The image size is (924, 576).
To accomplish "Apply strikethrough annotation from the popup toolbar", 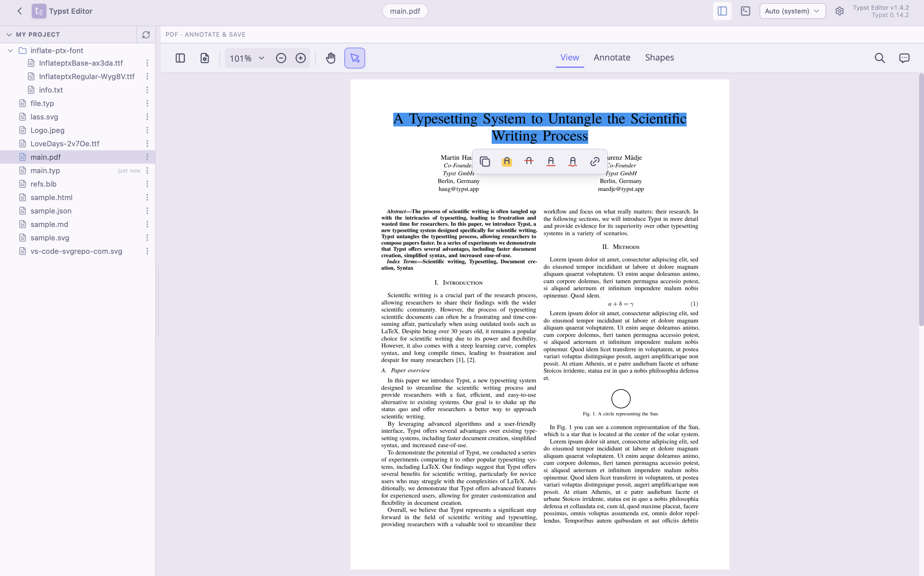I will tap(529, 161).
